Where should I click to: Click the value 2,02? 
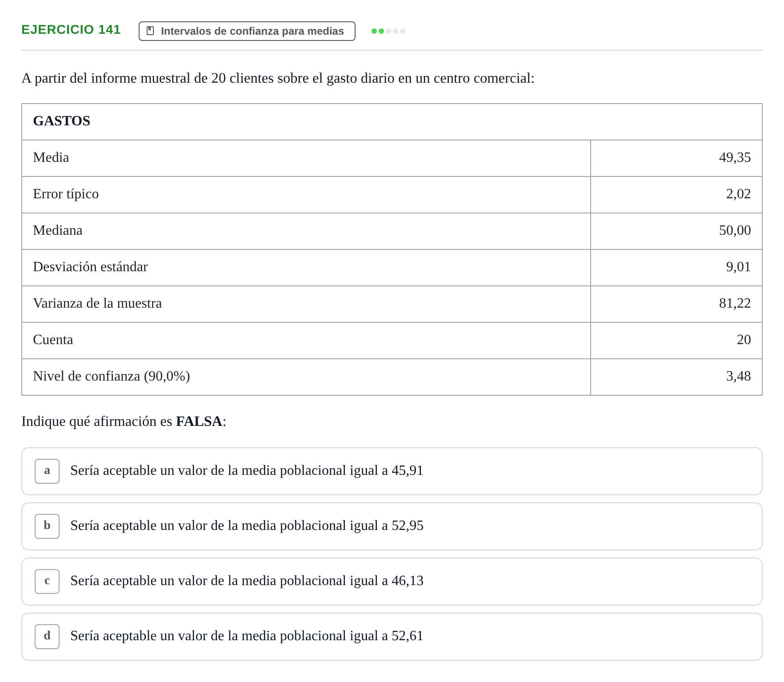tap(738, 194)
